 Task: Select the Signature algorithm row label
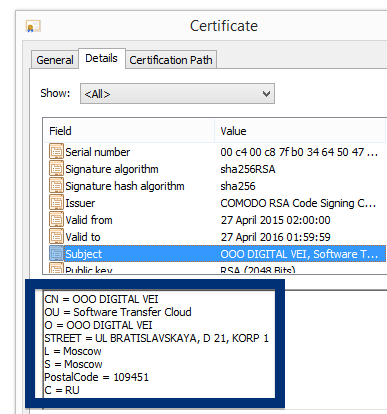coord(112,169)
